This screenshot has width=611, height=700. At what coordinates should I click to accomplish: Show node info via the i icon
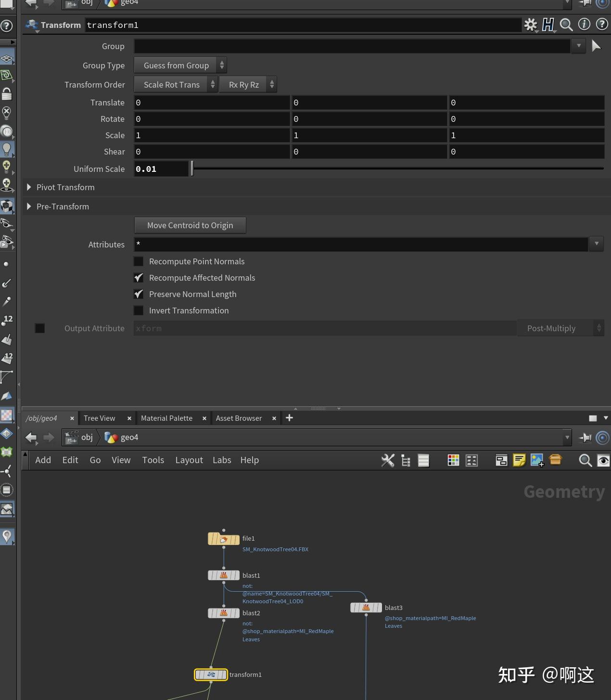tap(584, 24)
